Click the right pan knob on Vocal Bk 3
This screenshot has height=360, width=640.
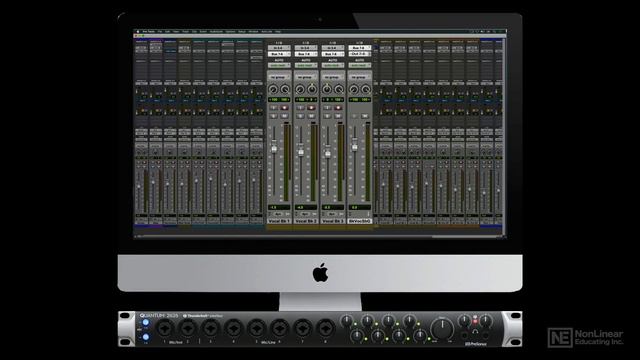(x=338, y=89)
